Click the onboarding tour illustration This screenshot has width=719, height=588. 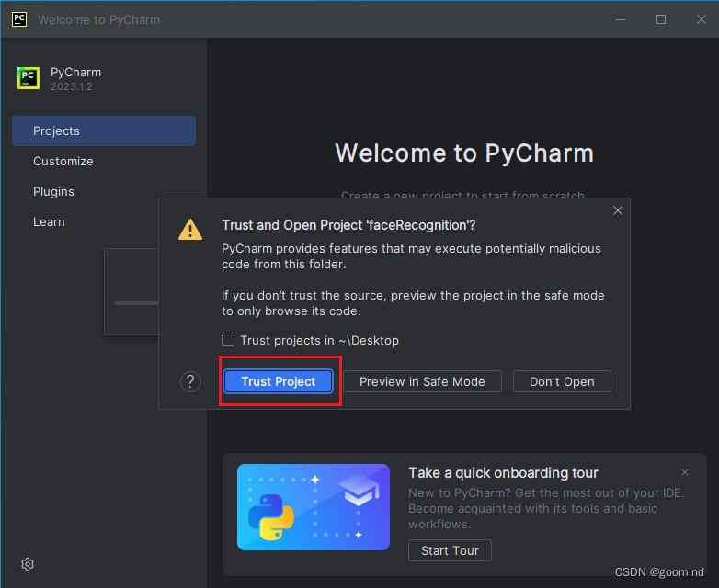314,507
